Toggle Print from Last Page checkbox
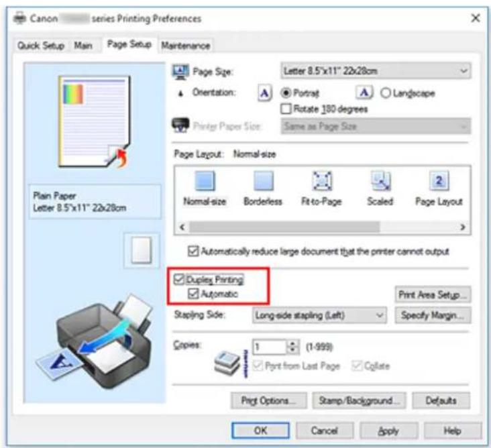Screen dimensions: 491x448 [x=258, y=366]
